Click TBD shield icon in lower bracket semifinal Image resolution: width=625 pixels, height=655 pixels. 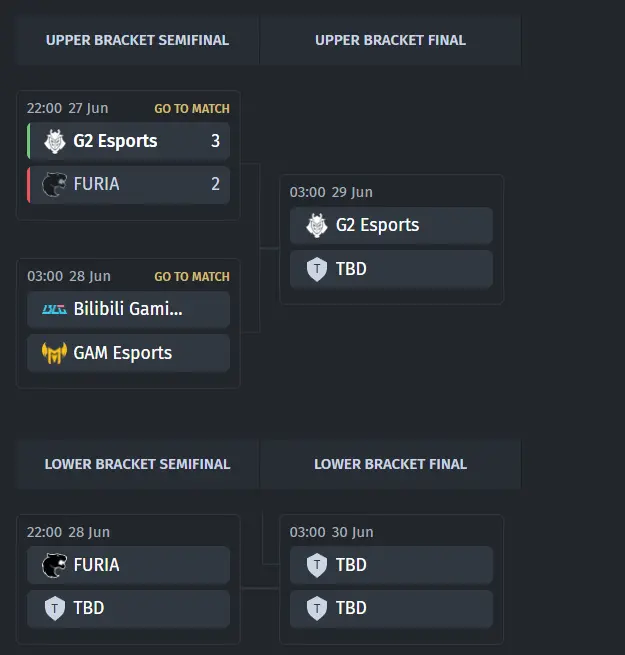[55, 608]
